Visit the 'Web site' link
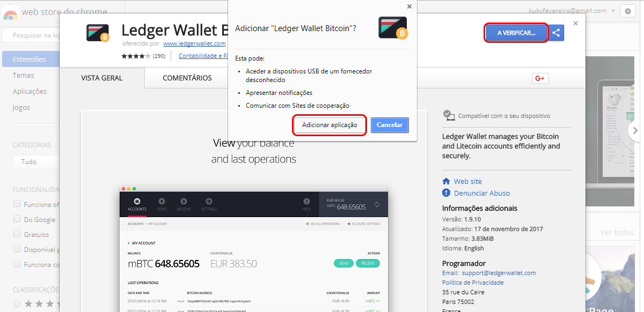Screen dimensions: 644x312 468,181
